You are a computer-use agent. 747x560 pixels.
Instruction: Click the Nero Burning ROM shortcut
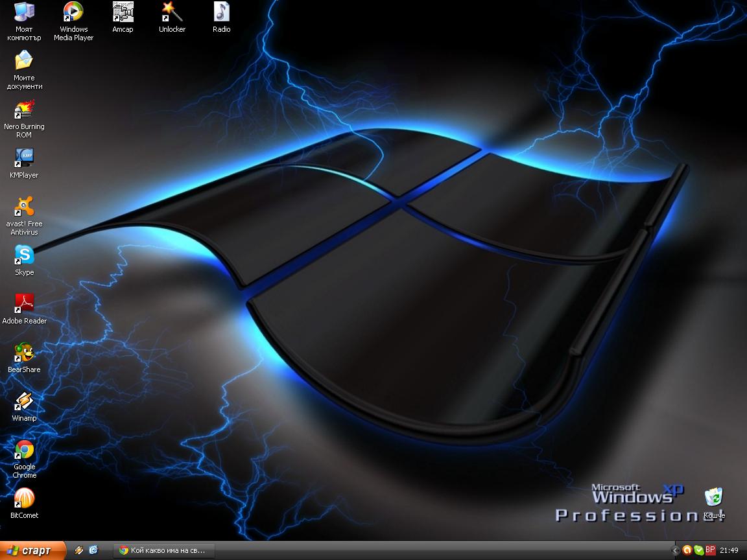tap(24, 110)
